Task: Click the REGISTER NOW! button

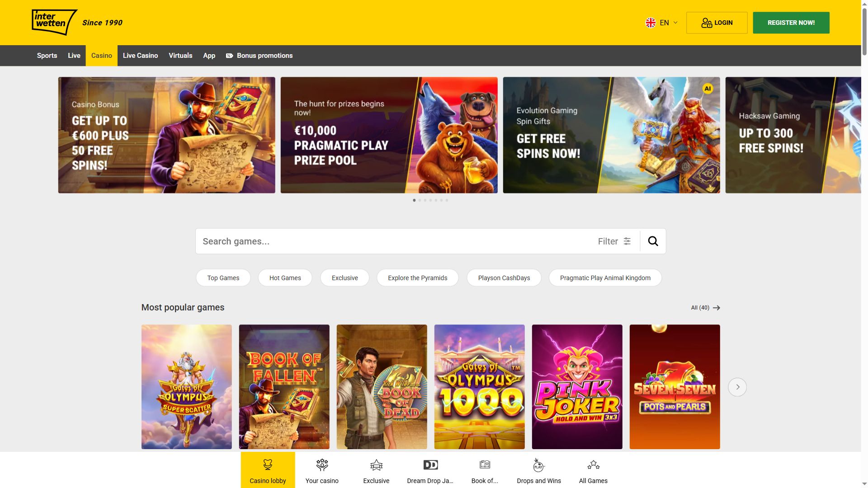Action: tap(791, 23)
